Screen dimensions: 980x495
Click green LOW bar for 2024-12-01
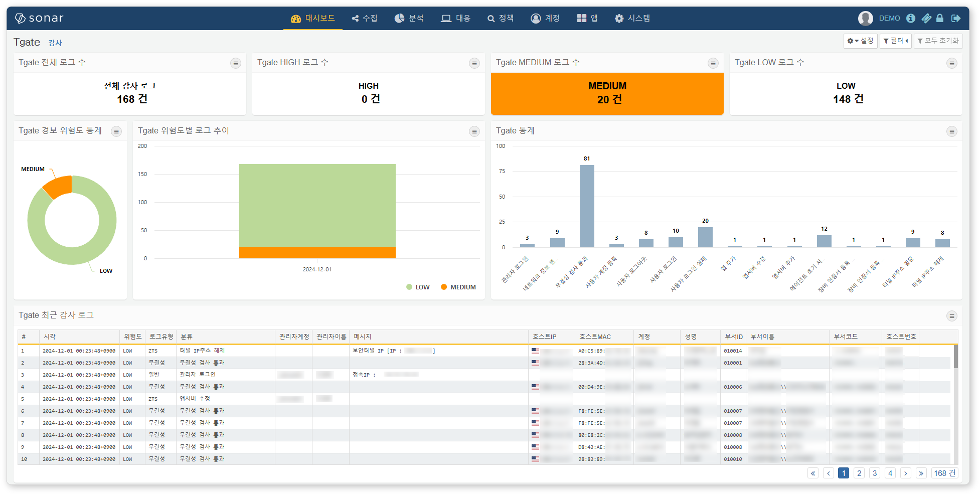click(x=317, y=206)
